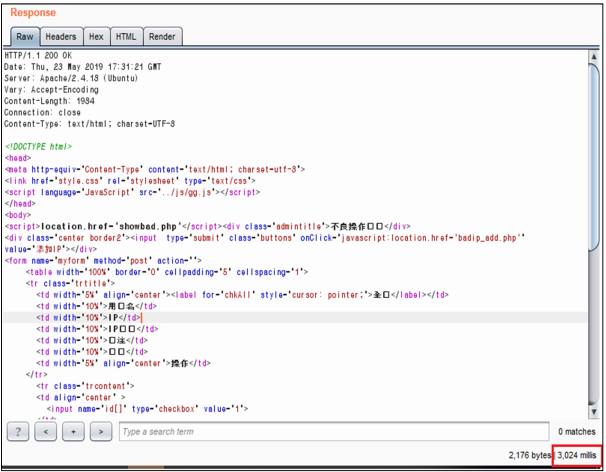Click the 'Response' panel title
This screenshot has height=472, width=606.
[33, 12]
